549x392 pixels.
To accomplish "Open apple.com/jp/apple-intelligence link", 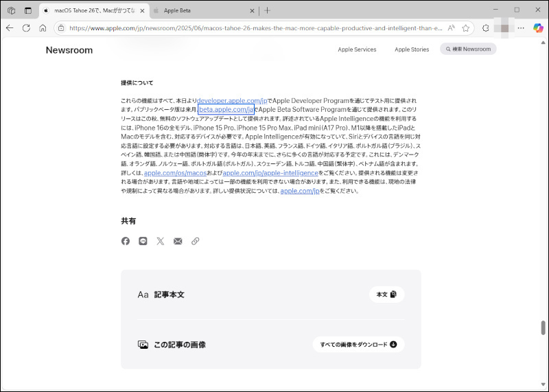I will [x=270, y=173].
